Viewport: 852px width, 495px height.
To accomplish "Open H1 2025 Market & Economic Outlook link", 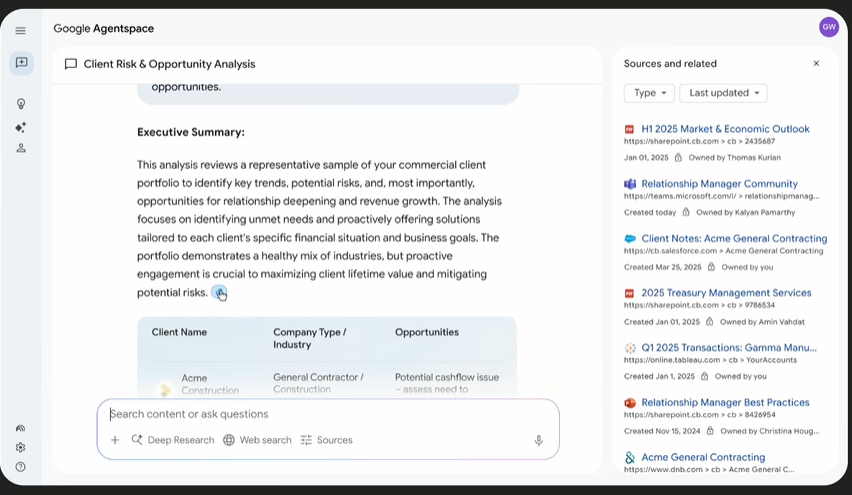I will point(725,129).
